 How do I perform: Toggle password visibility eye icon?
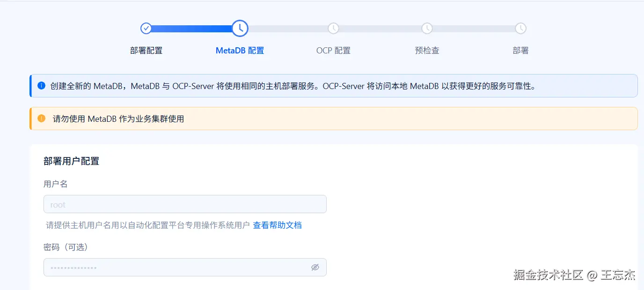[315, 267]
